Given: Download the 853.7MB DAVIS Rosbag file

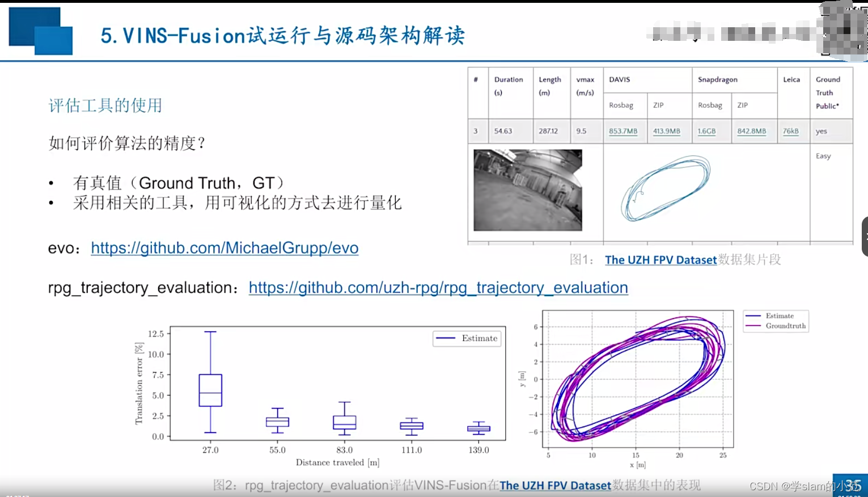Looking at the screenshot, I should pos(624,131).
